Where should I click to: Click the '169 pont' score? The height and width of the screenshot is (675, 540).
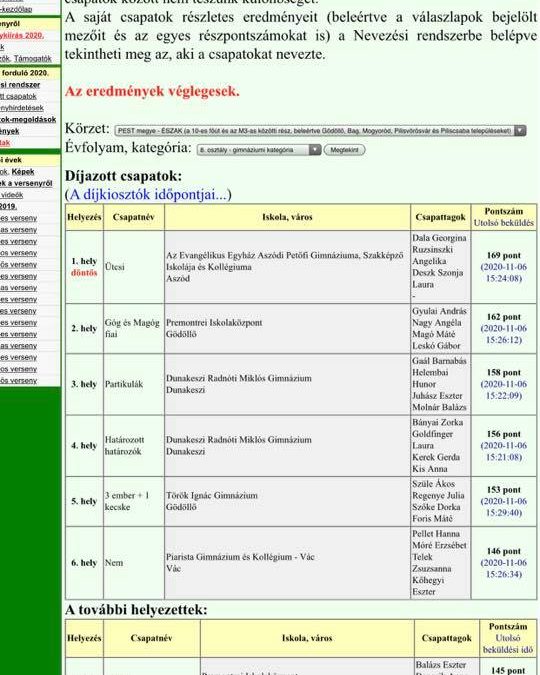point(503,255)
